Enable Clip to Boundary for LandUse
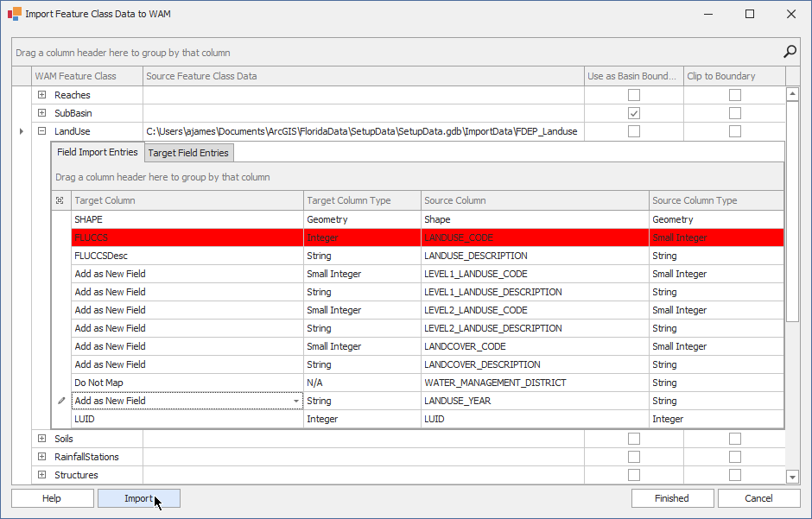The image size is (812, 519). click(x=735, y=131)
